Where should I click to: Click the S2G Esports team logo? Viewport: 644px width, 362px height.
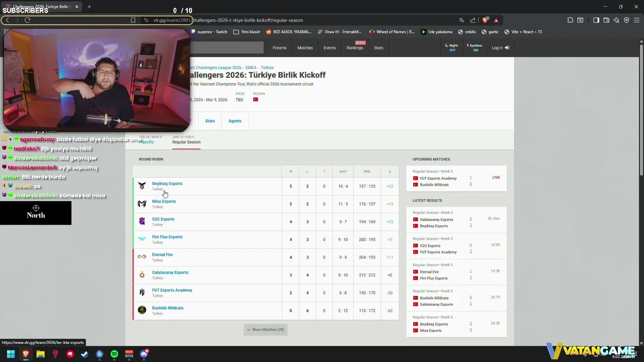(142, 221)
